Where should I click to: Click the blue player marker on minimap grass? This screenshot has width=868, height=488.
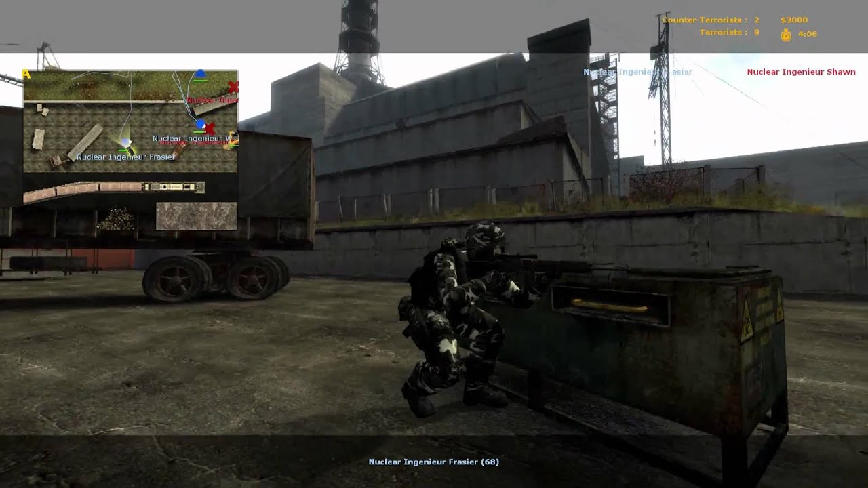tap(200, 75)
